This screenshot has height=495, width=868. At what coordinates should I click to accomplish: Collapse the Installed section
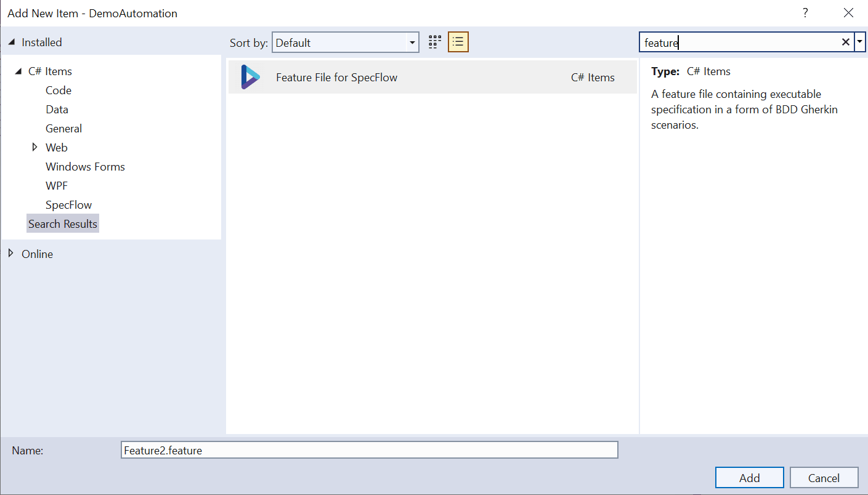(10, 42)
